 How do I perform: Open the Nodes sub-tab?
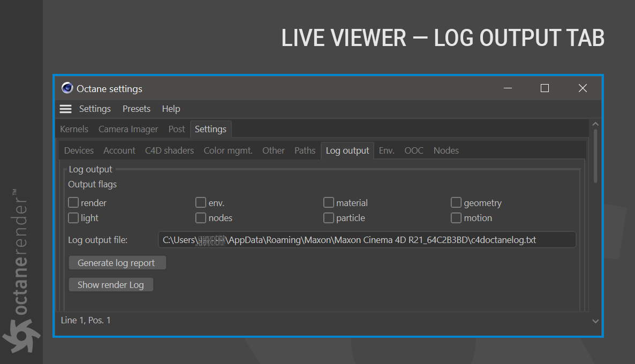pyautogui.click(x=447, y=150)
